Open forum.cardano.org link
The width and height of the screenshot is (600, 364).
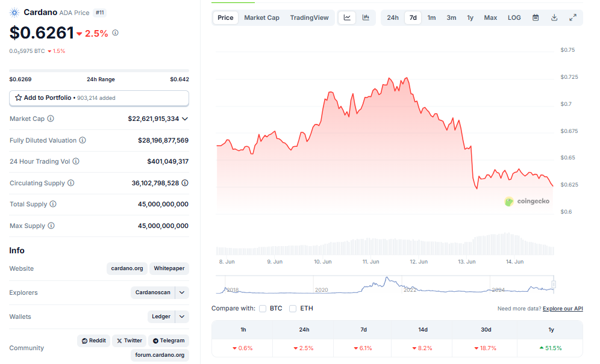160,355
